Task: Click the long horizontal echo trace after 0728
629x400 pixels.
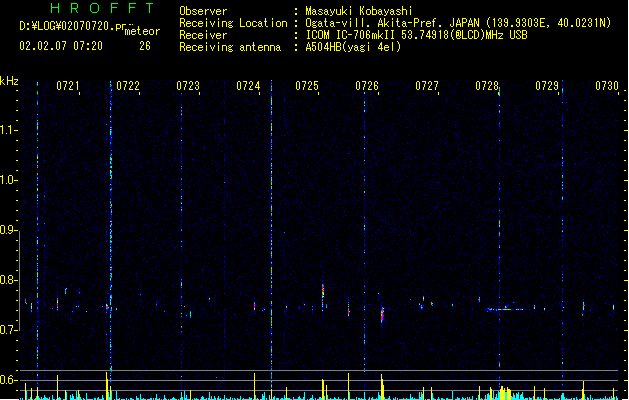Action: pos(505,309)
